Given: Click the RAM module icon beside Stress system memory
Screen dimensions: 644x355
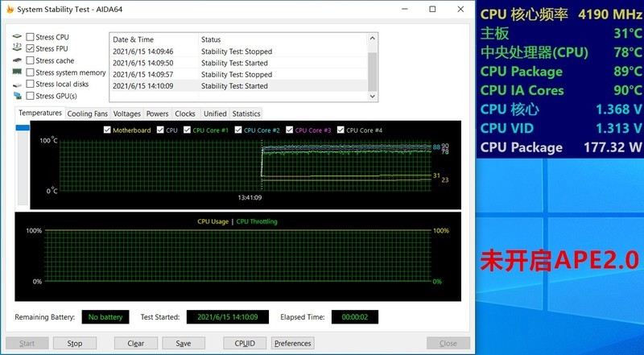Looking at the screenshot, I should coord(17,72).
